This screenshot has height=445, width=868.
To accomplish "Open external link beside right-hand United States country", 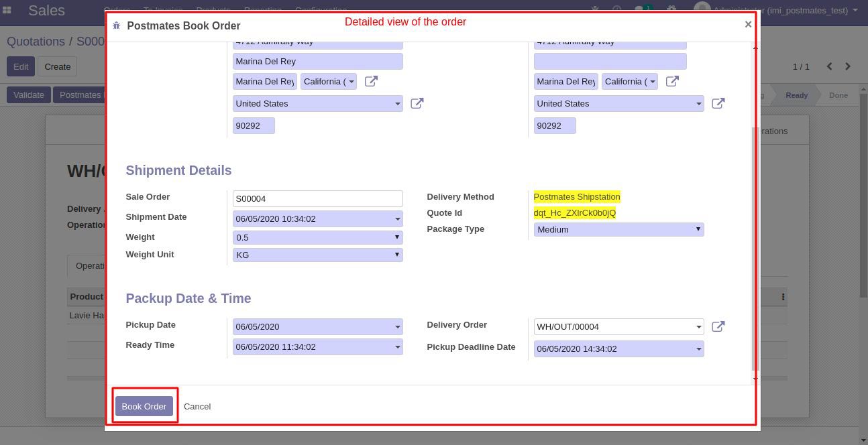I will 718,103.
